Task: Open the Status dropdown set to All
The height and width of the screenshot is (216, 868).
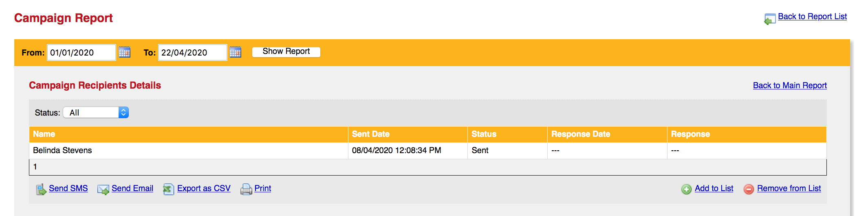Action: (96, 112)
